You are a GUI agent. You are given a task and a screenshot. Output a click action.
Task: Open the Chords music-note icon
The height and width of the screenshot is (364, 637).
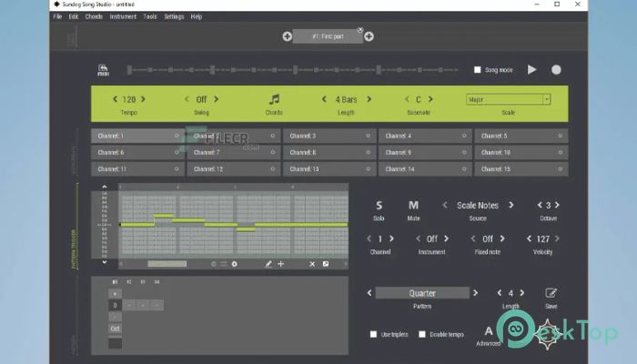coord(274,99)
